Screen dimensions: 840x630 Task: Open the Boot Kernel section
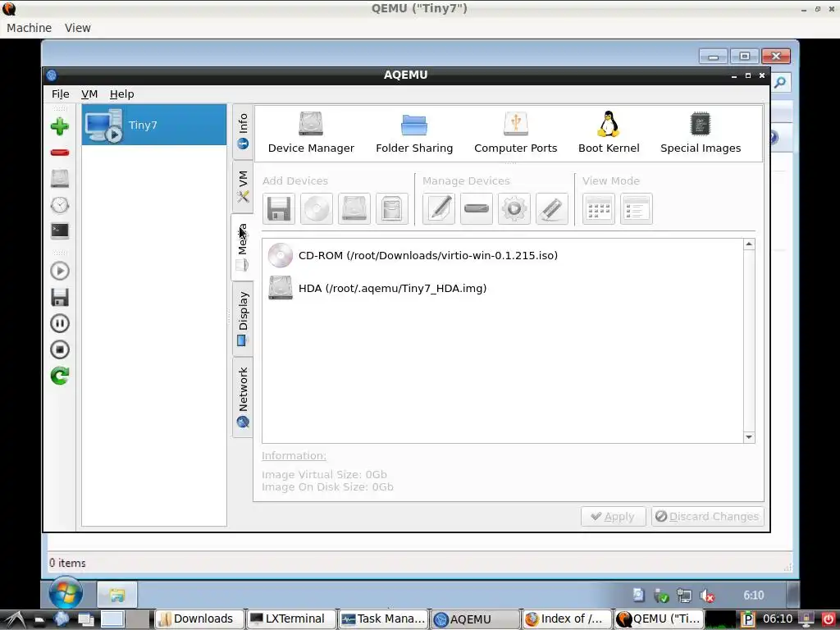point(609,133)
